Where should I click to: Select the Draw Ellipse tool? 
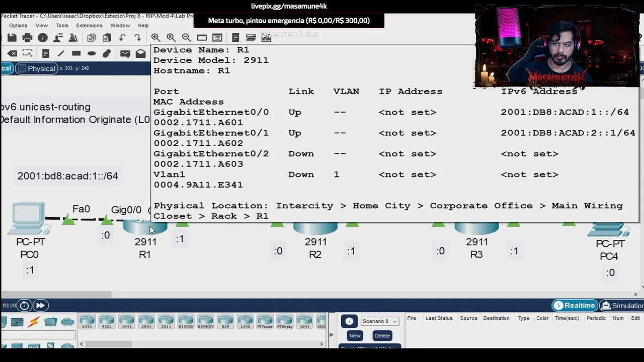point(92,53)
